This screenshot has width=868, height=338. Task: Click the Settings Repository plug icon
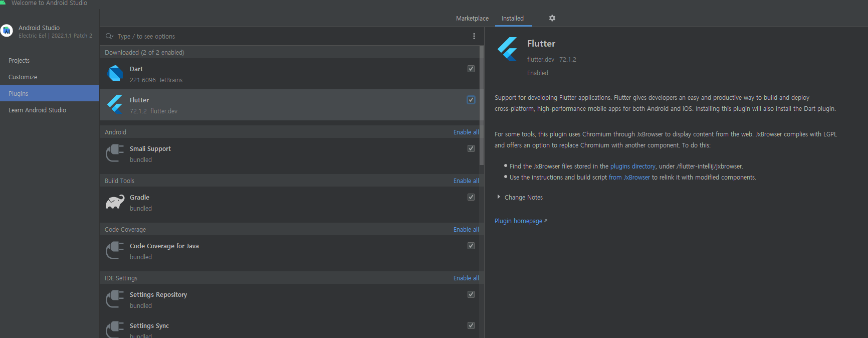click(x=115, y=299)
